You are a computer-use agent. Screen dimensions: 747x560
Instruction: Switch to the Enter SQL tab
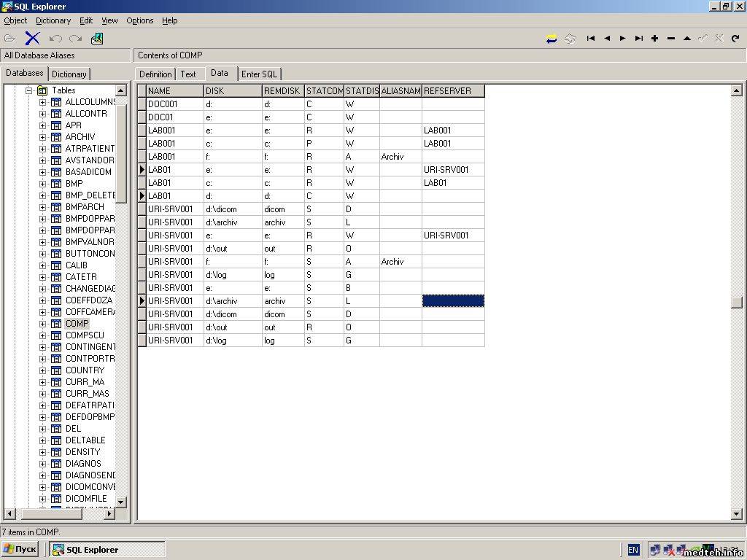[259, 74]
